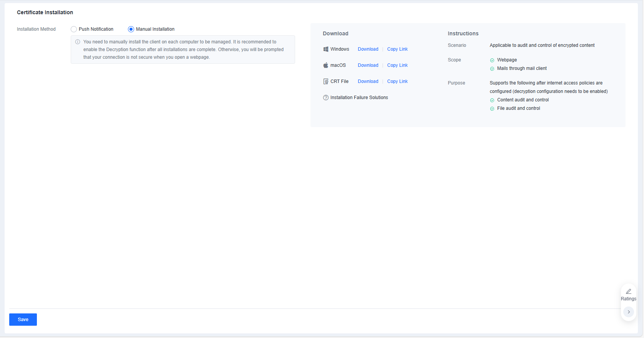Copy link for Windows download
This screenshot has width=644, height=338.
pyautogui.click(x=397, y=49)
